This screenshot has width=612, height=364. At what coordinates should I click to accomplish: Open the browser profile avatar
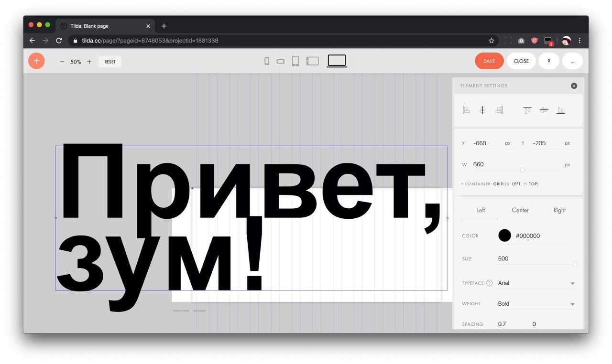coord(567,41)
